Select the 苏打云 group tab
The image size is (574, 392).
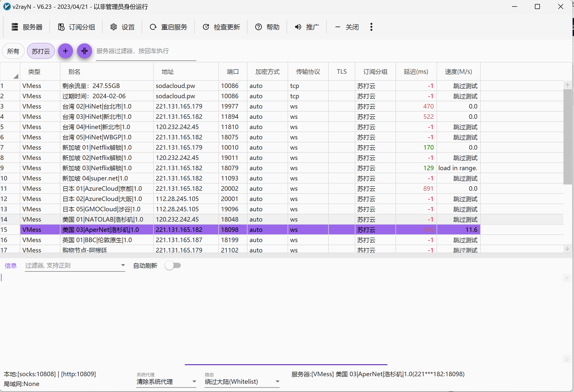click(x=41, y=51)
